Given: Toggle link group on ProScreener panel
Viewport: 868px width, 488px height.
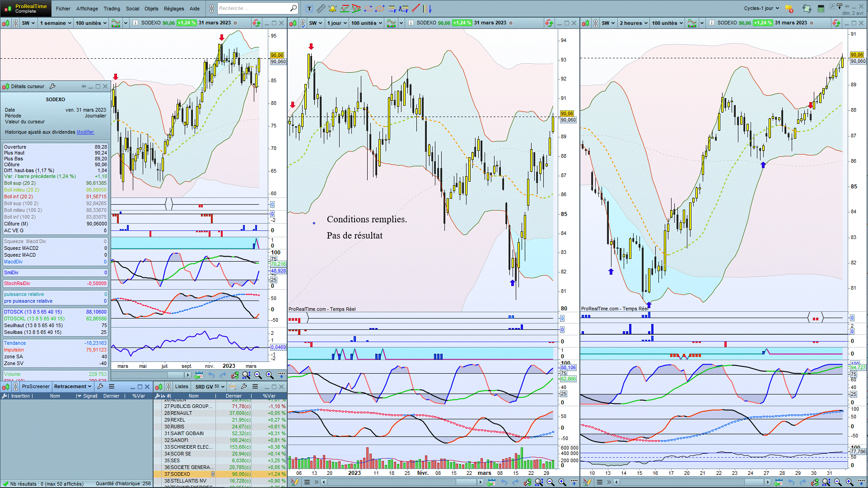Looking at the screenshot, I should coord(15,386).
